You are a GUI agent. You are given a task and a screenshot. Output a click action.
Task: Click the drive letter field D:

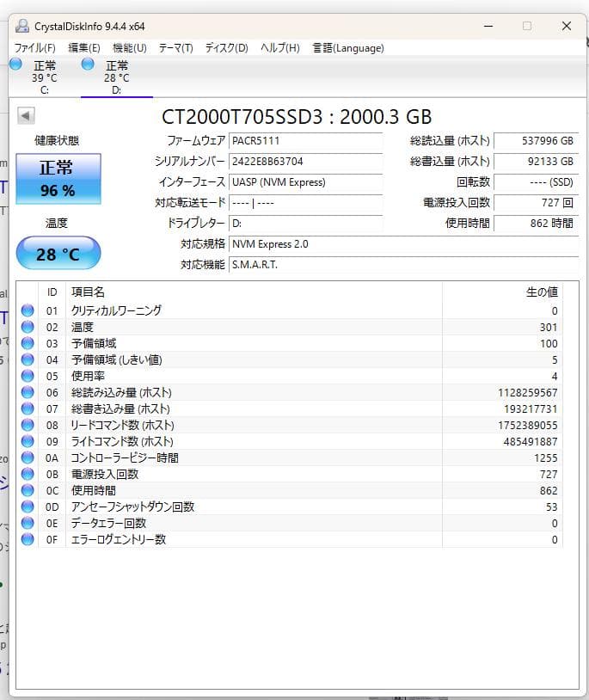[x=305, y=224]
